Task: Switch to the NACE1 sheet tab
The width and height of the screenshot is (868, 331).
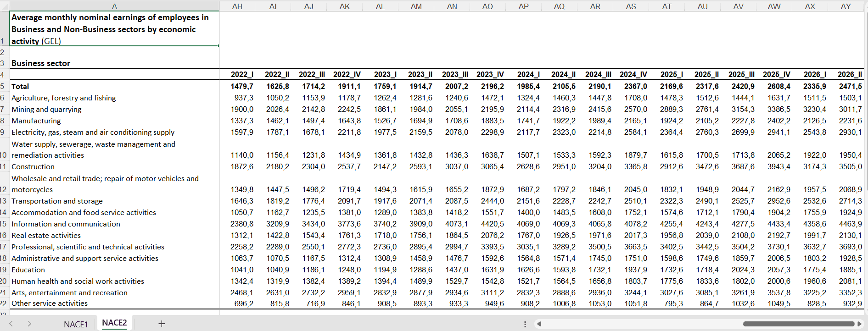Action: pos(76,324)
